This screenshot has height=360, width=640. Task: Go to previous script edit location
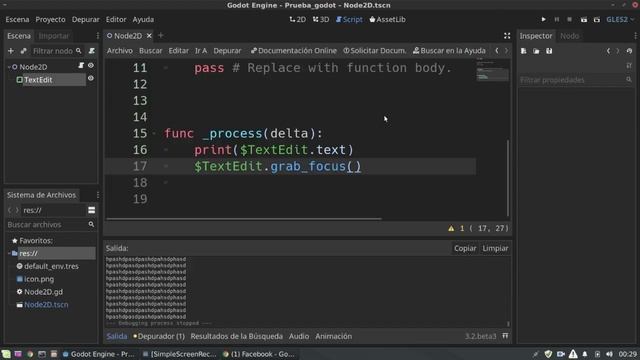[497, 51]
